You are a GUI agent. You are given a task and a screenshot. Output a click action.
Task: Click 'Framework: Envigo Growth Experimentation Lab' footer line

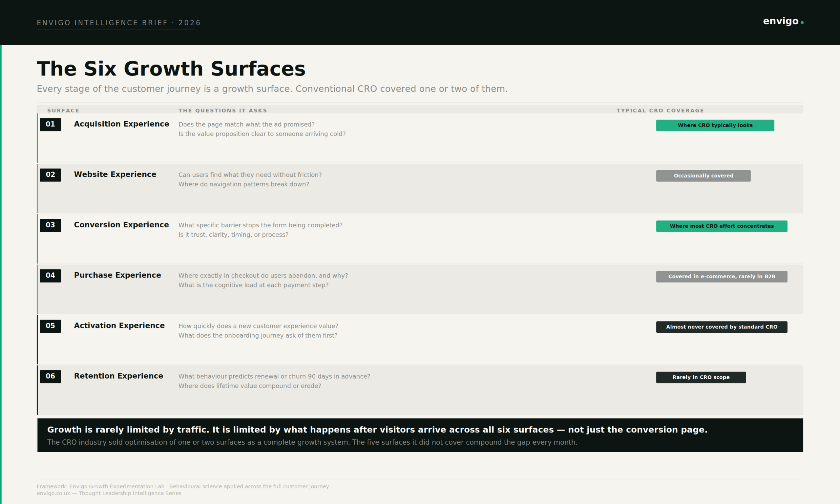(183, 487)
